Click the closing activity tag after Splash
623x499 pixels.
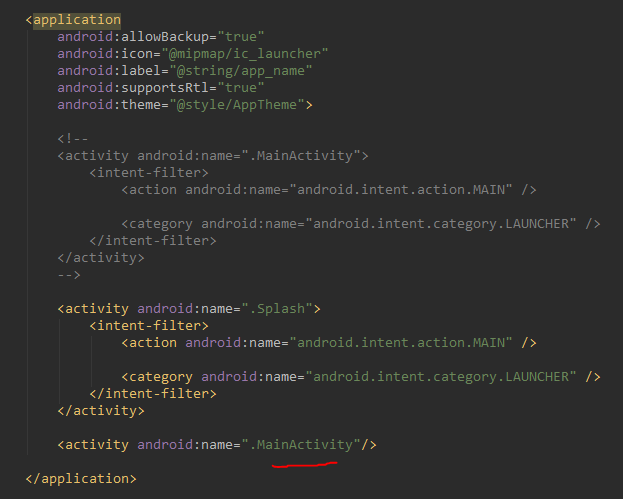pos(101,411)
